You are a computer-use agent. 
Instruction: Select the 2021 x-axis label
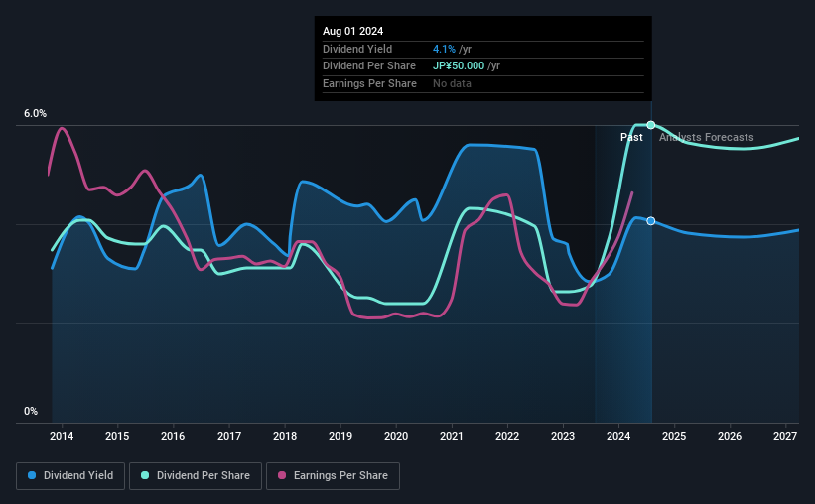pyautogui.click(x=451, y=436)
